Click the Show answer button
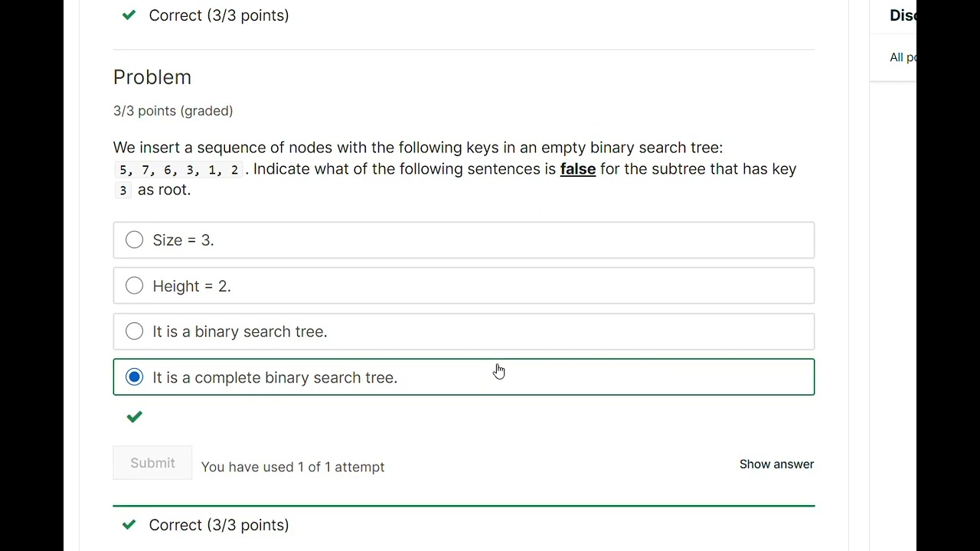The width and height of the screenshot is (980, 551). coord(776,465)
